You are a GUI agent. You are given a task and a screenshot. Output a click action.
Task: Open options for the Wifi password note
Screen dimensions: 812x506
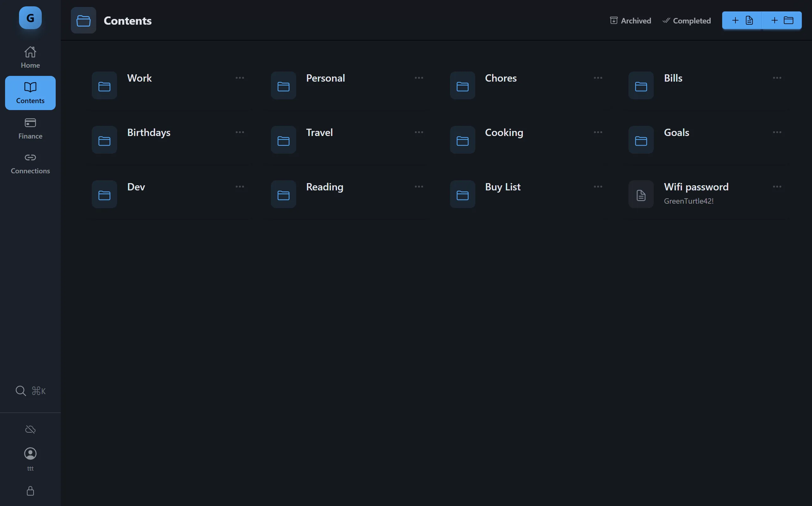click(x=777, y=186)
